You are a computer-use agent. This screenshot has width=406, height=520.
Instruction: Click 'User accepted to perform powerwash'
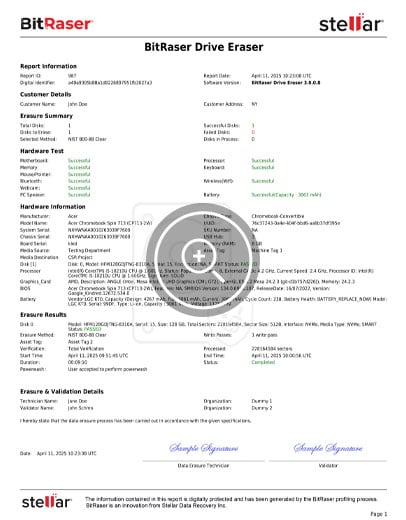click(x=107, y=369)
